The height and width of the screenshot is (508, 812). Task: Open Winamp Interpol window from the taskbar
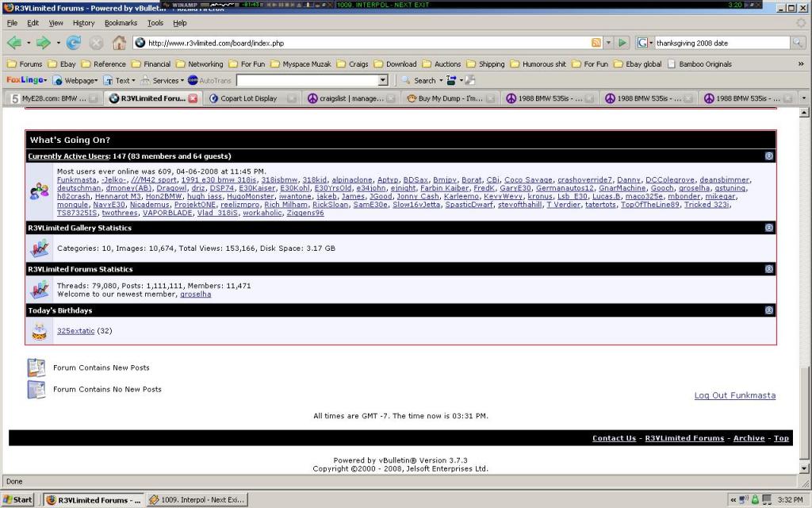click(197, 499)
